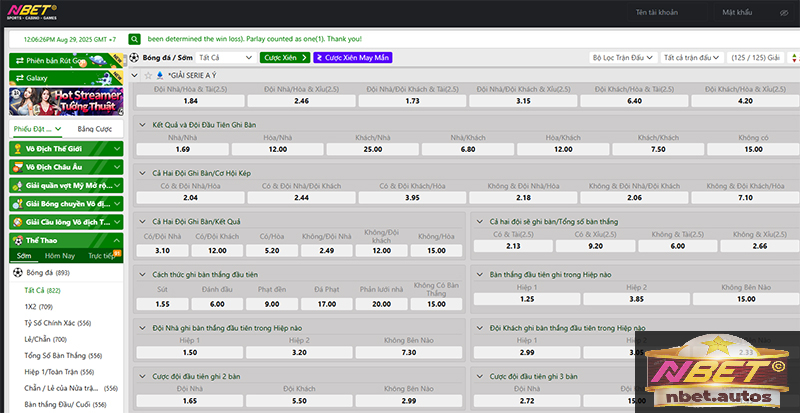800x413 pixels.
Task: Click the Thể Thao sports category icon
Action: (x=17, y=240)
